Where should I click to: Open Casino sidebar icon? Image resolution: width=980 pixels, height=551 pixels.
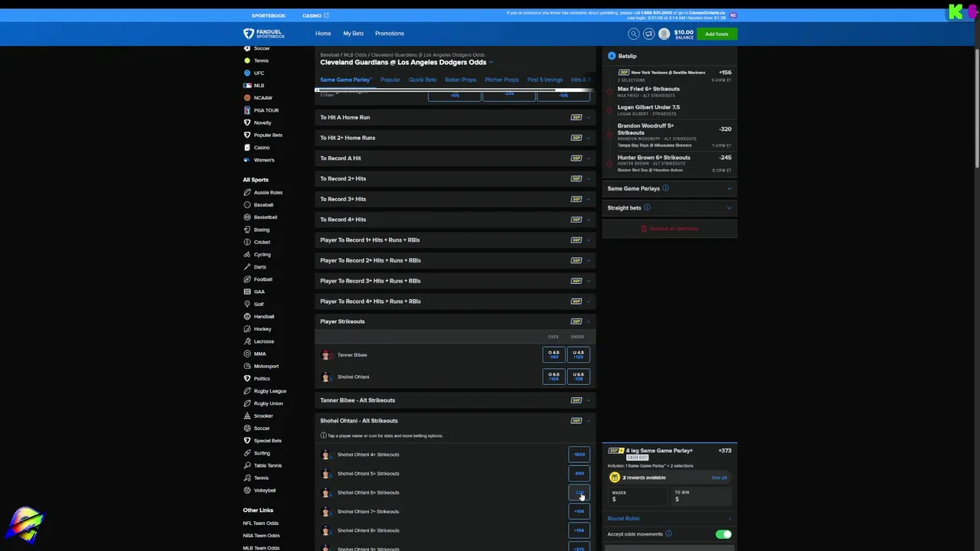(x=247, y=147)
